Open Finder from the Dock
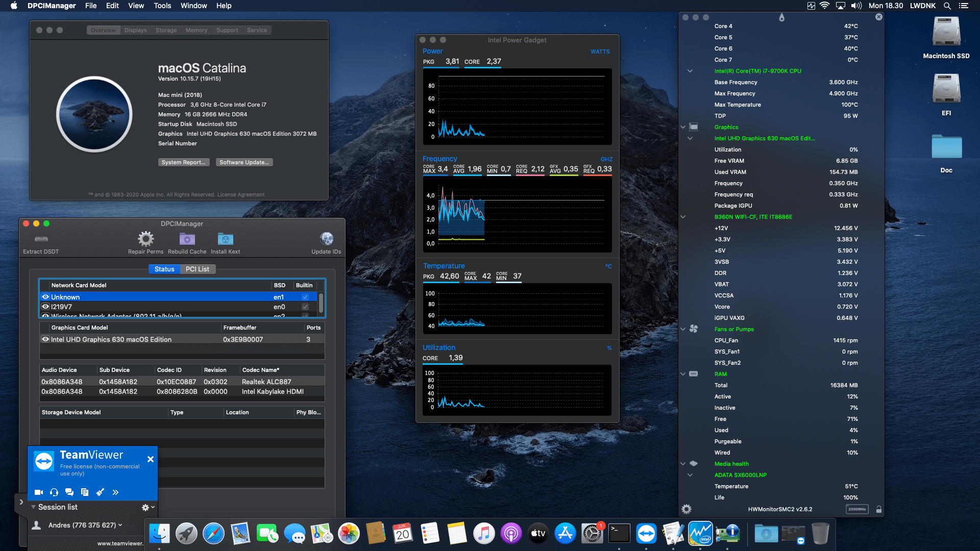This screenshot has width=980, height=551. [x=159, y=534]
